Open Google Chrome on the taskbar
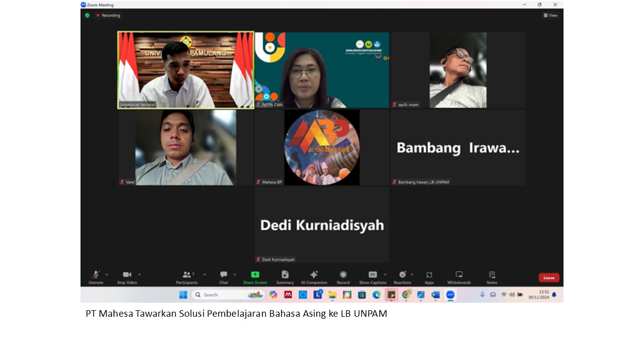 click(x=406, y=295)
